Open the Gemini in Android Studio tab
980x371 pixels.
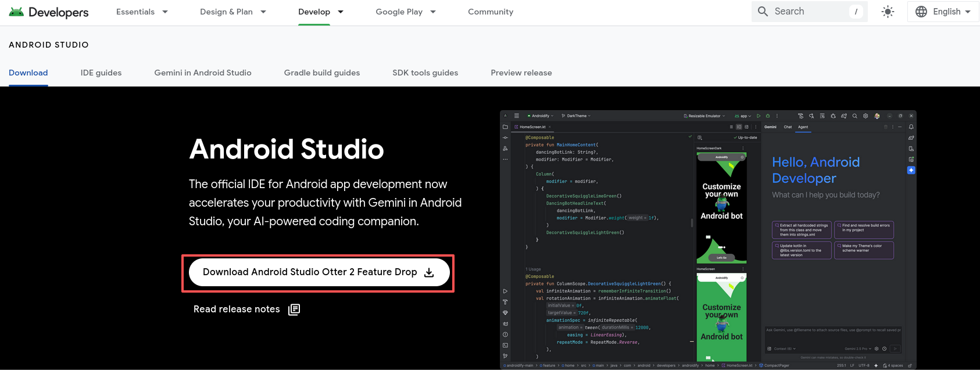(203, 73)
